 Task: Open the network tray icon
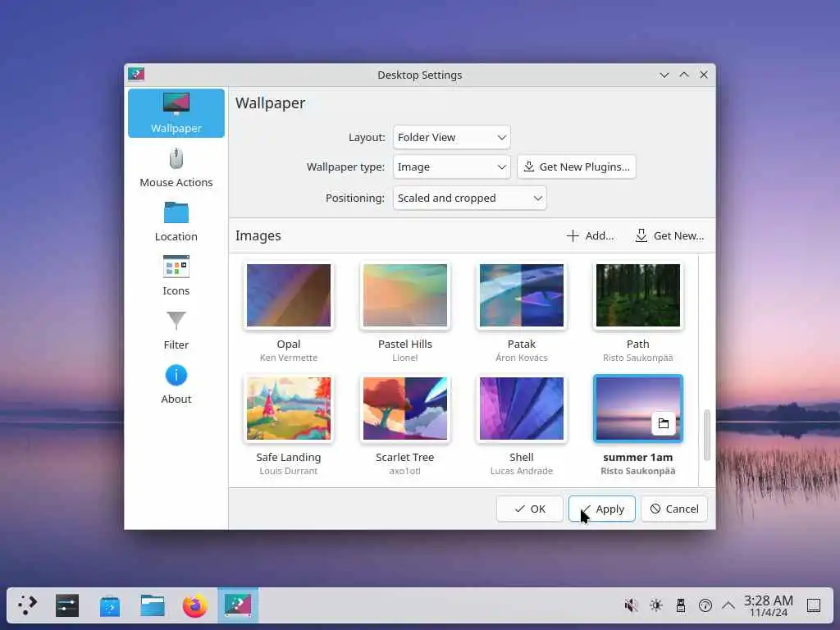tap(705, 605)
